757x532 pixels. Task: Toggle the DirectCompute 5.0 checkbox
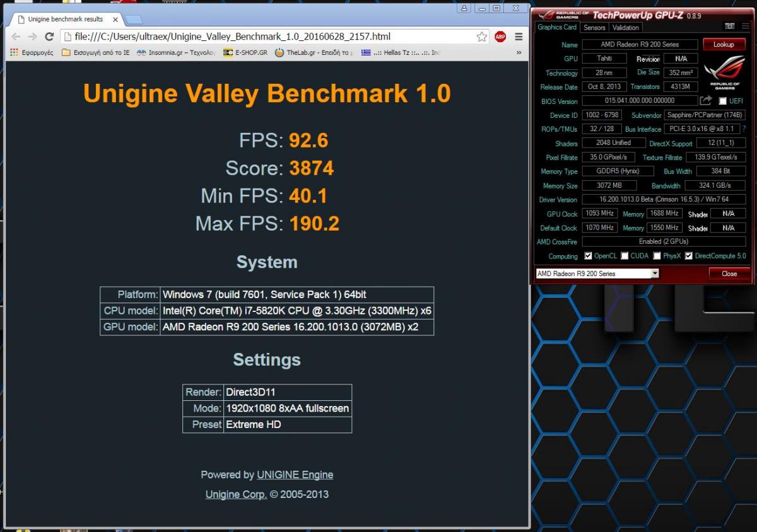pyautogui.click(x=689, y=256)
